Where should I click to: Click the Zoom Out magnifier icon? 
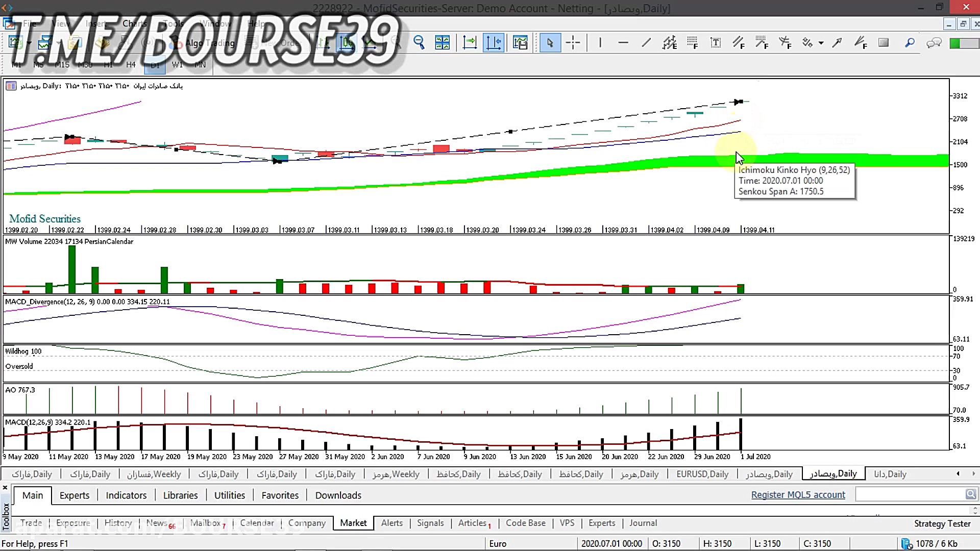419,43
